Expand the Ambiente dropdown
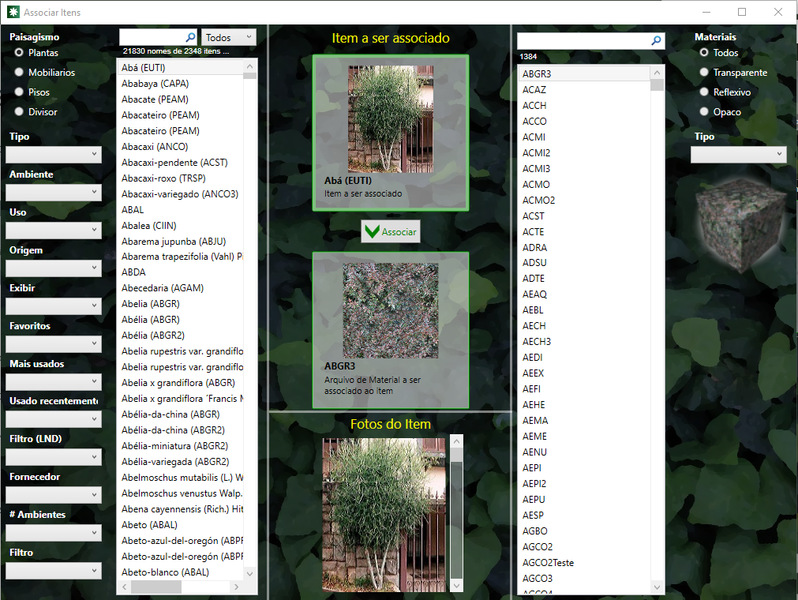This screenshot has height=600, width=798. pyautogui.click(x=54, y=192)
